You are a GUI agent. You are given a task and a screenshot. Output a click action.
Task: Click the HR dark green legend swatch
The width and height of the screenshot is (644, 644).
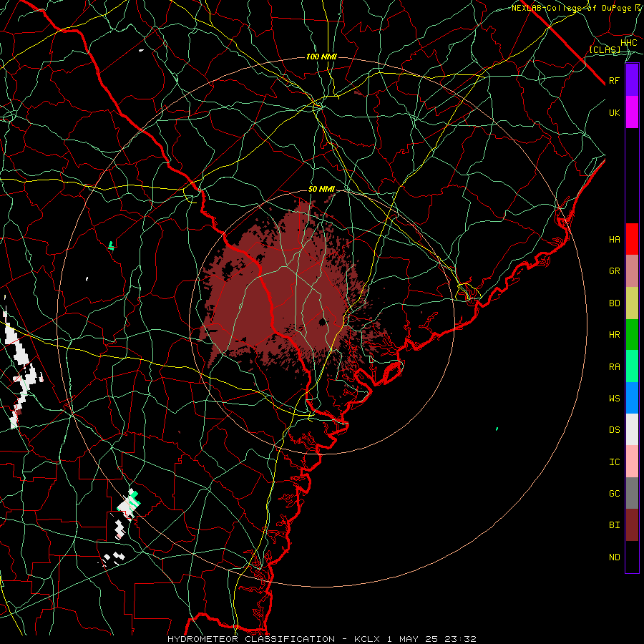(632, 335)
